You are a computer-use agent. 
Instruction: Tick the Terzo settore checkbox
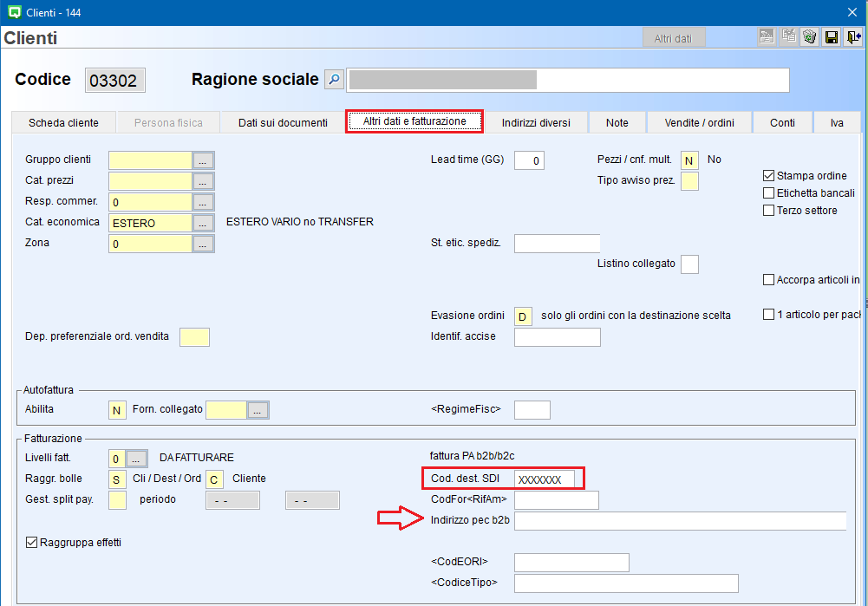coord(768,211)
